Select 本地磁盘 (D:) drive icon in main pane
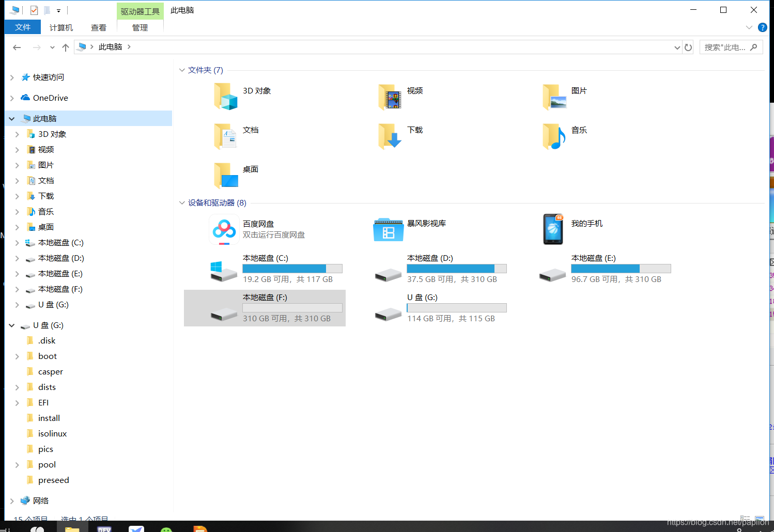The width and height of the screenshot is (774, 532). coord(389,275)
